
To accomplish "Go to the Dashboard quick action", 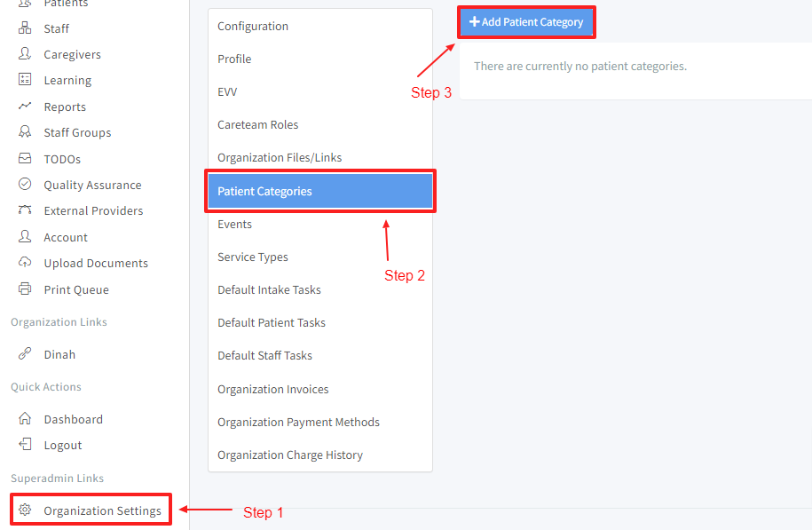I will [73, 419].
